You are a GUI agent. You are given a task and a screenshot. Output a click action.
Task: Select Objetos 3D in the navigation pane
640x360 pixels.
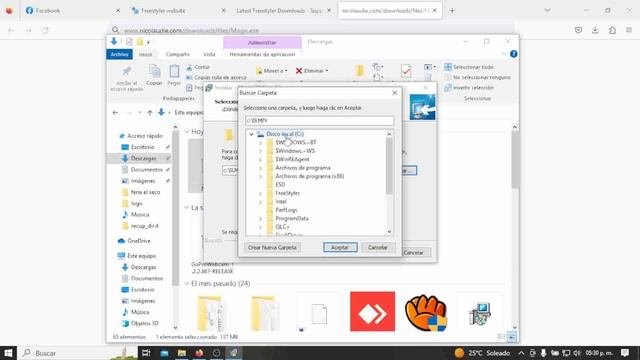click(x=144, y=323)
